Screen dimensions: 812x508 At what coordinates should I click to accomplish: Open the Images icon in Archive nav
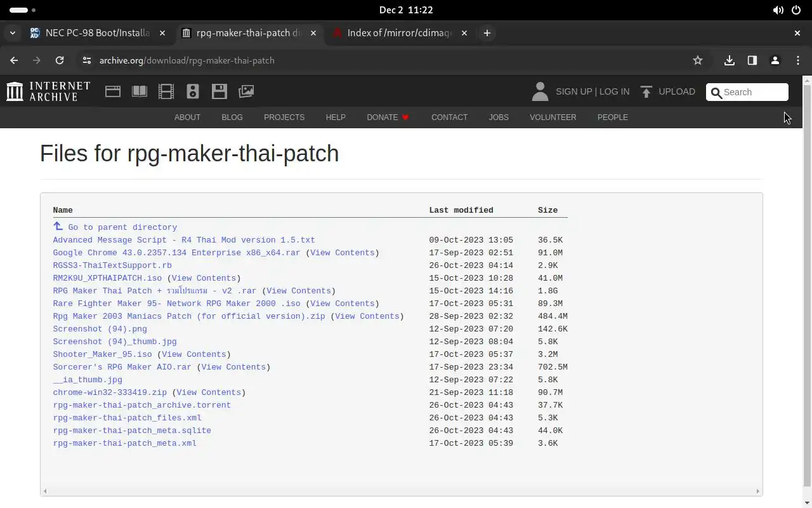(246, 91)
